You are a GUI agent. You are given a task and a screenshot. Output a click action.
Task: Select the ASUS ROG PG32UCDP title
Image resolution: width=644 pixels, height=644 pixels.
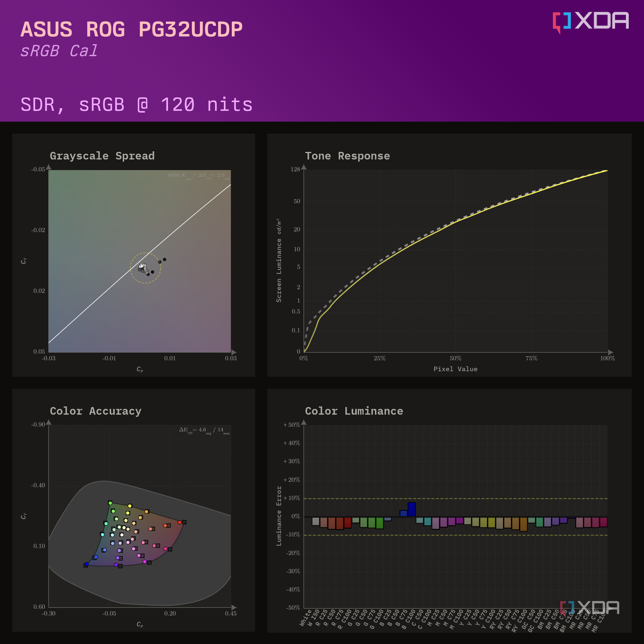pos(132,29)
